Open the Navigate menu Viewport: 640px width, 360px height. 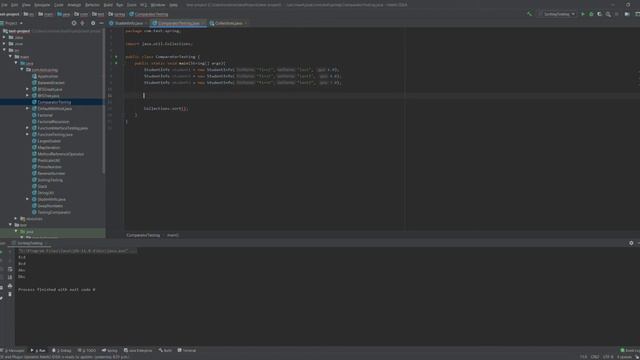pos(42,5)
